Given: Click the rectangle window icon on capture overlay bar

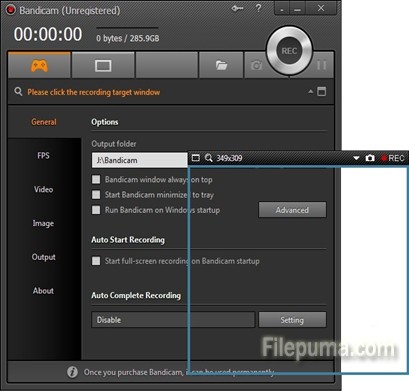Looking at the screenshot, I should [x=196, y=158].
